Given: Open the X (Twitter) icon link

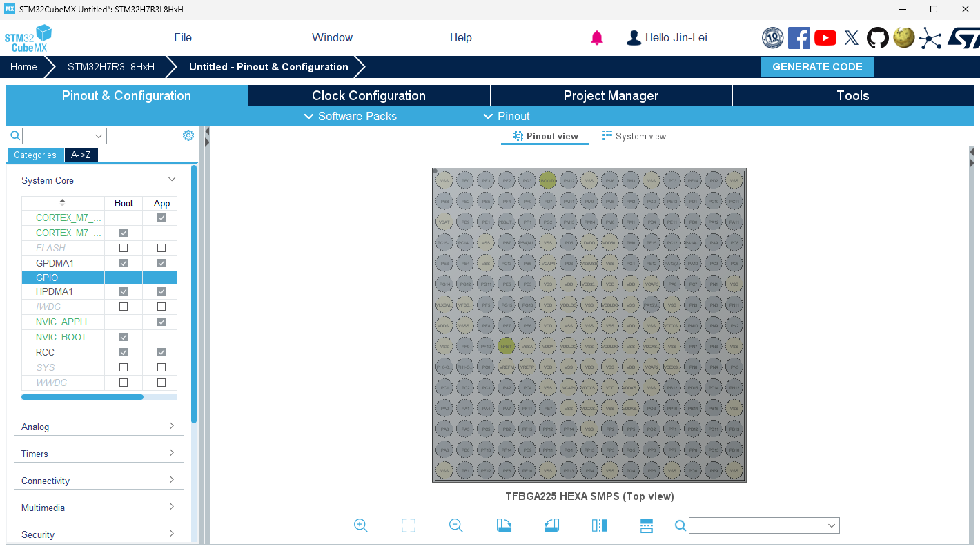Looking at the screenshot, I should click(852, 38).
